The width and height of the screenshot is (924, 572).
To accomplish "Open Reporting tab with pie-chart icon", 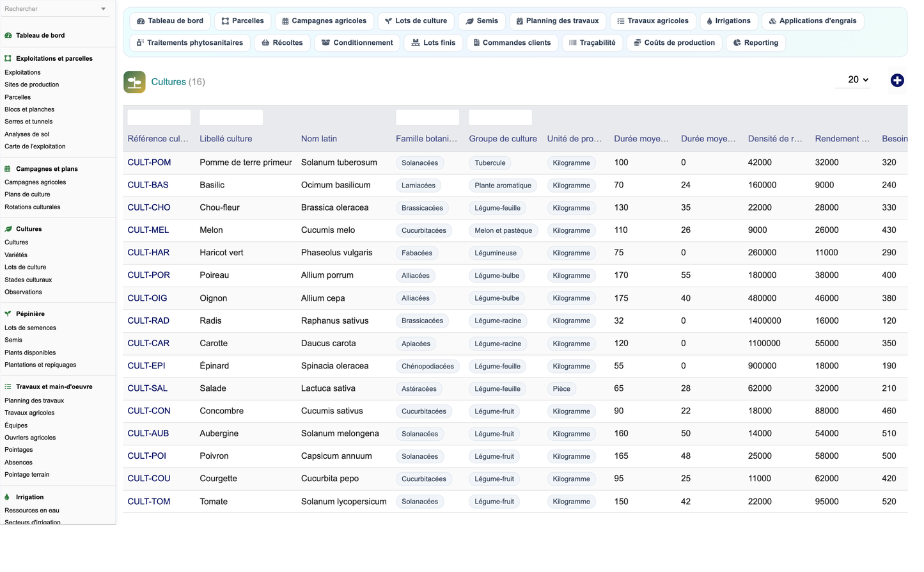I will pos(756,43).
